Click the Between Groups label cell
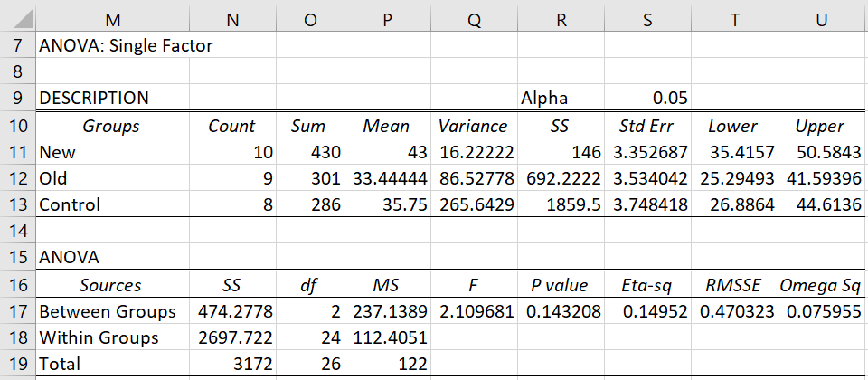 pyautogui.click(x=112, y=312)
